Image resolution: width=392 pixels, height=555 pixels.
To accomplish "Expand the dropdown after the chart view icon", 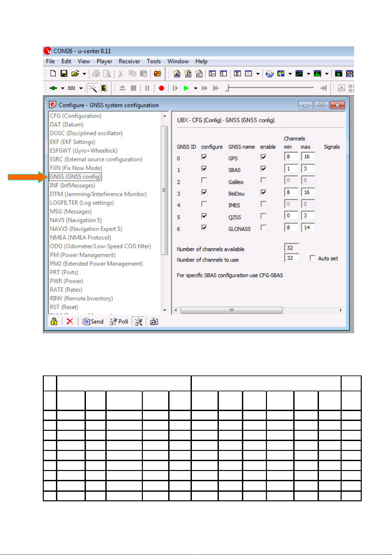I will tap(308, 74).
